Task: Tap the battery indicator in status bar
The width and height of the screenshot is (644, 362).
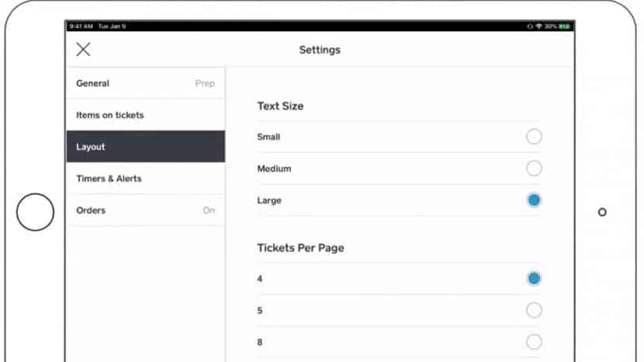Action: point(565,26)
